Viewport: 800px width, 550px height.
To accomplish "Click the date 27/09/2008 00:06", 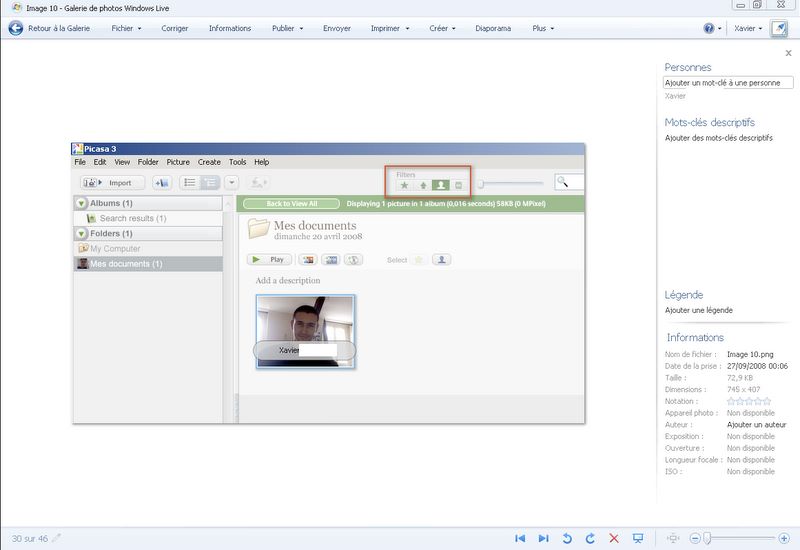I will (757, 366).
